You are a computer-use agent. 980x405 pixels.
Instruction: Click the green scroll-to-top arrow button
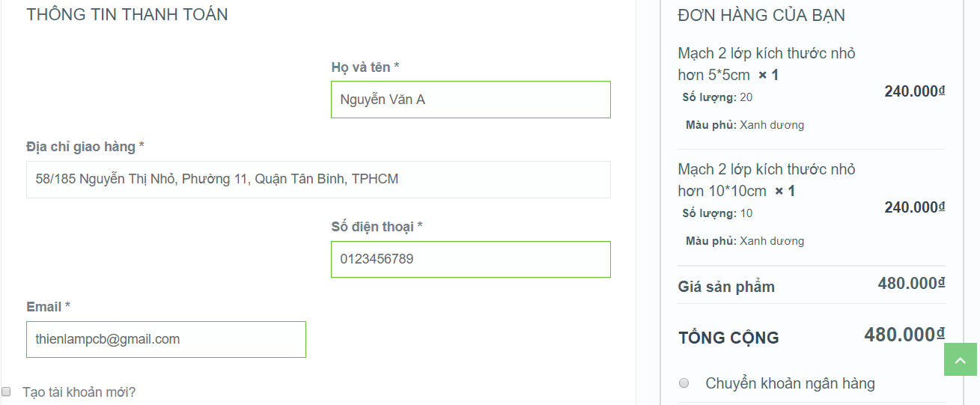(x=960, y=359)
